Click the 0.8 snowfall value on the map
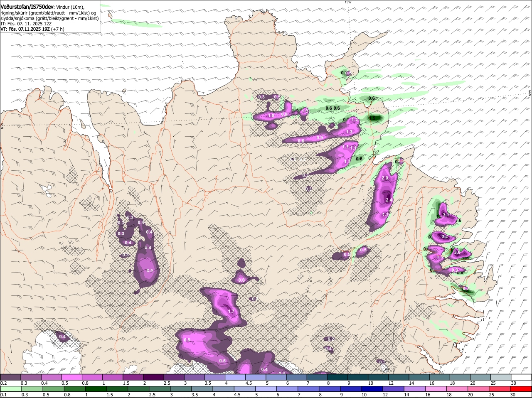Viewport: 532px width, 398px height. [285, 114]
